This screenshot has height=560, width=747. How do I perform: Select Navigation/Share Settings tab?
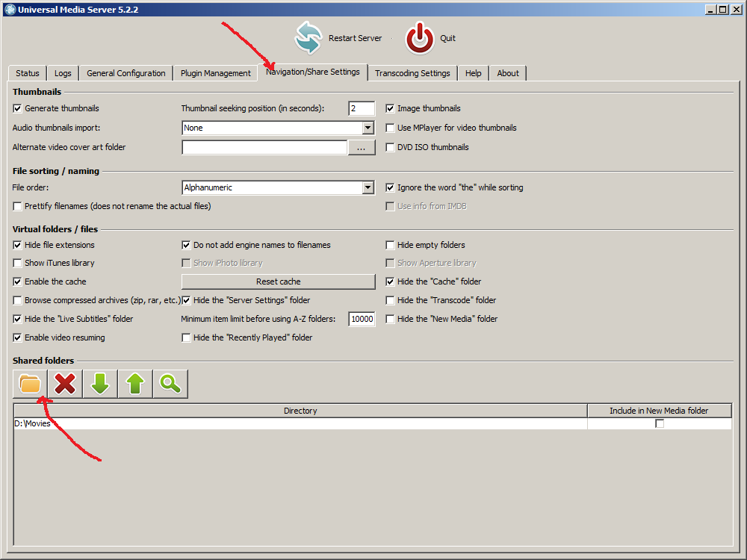[312, 72]
